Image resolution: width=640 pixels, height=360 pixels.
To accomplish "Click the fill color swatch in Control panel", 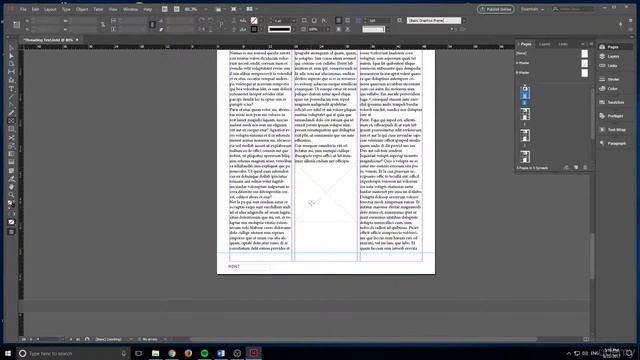I will pos(254,20).
